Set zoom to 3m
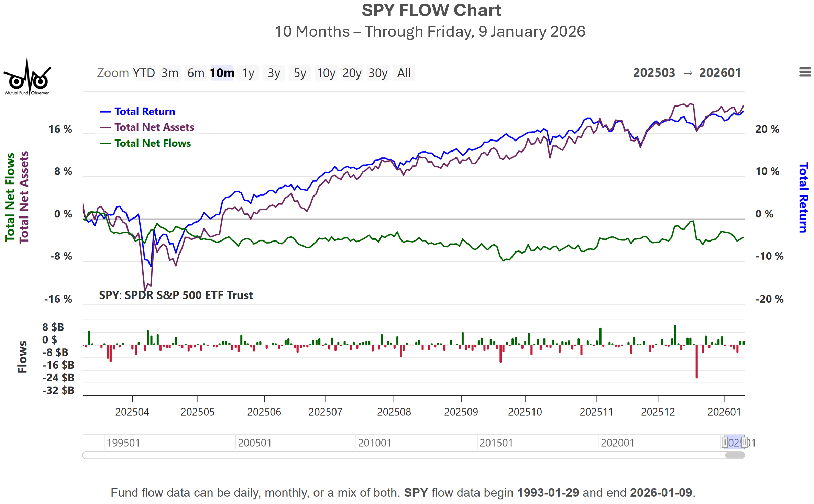Image resolution: width=814 pixels, height=504 pixels. [x=170, y=73]
